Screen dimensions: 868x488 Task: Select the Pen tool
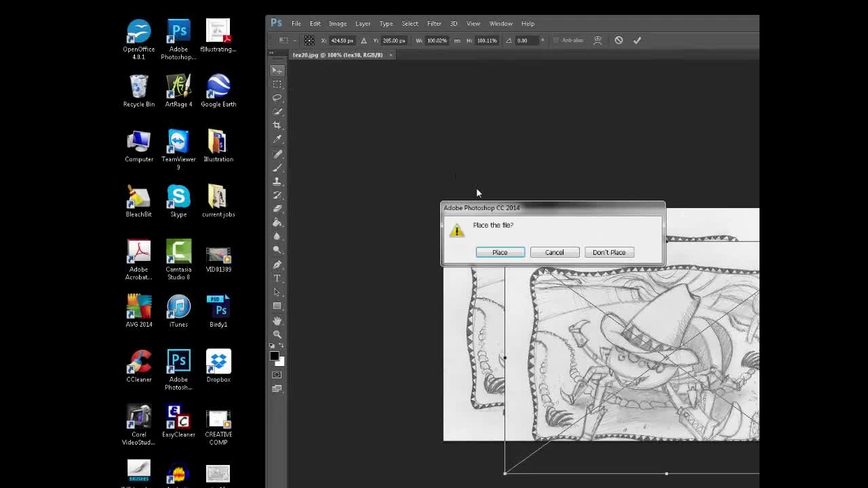[277, 264]
